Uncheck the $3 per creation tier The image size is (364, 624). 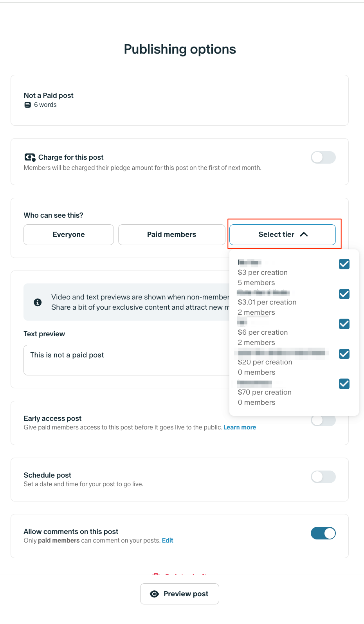click(x=344, y=264)
